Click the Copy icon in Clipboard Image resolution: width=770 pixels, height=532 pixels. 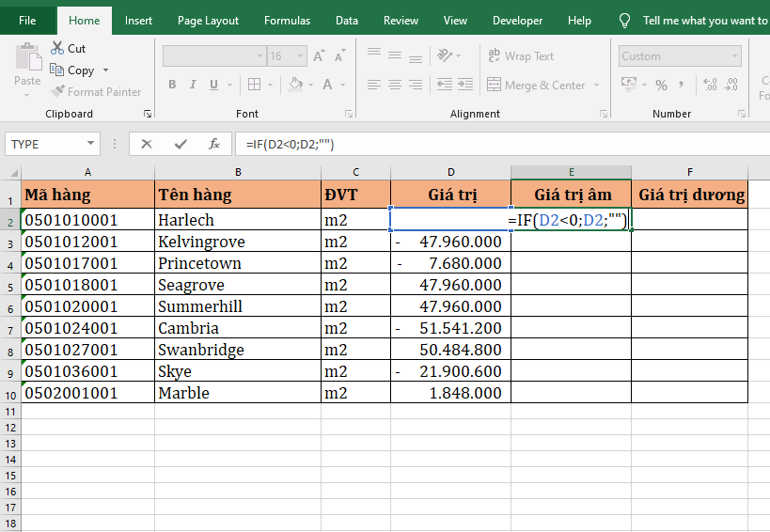pyautogui.click(x=57, y=70)
